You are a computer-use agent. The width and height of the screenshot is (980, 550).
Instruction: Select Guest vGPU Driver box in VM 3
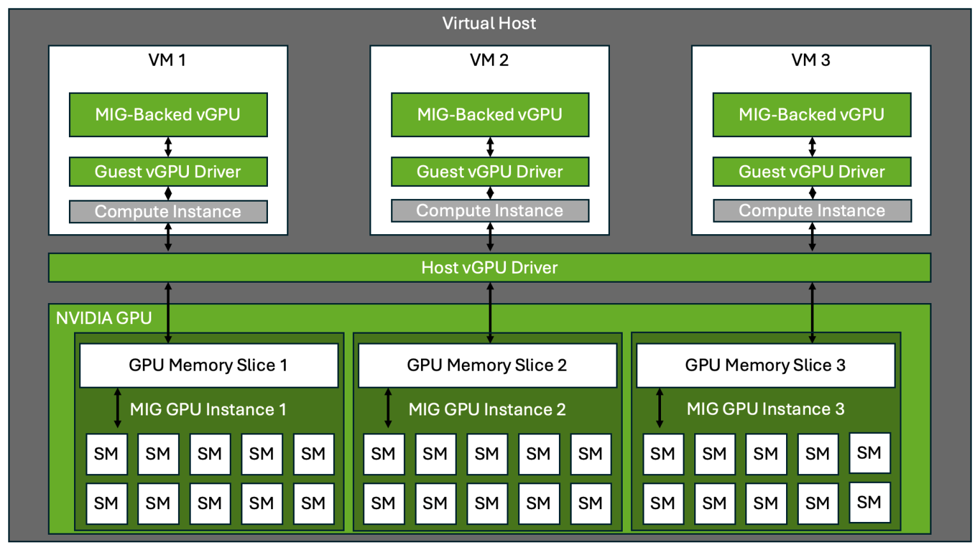click(x=812, y=172)
